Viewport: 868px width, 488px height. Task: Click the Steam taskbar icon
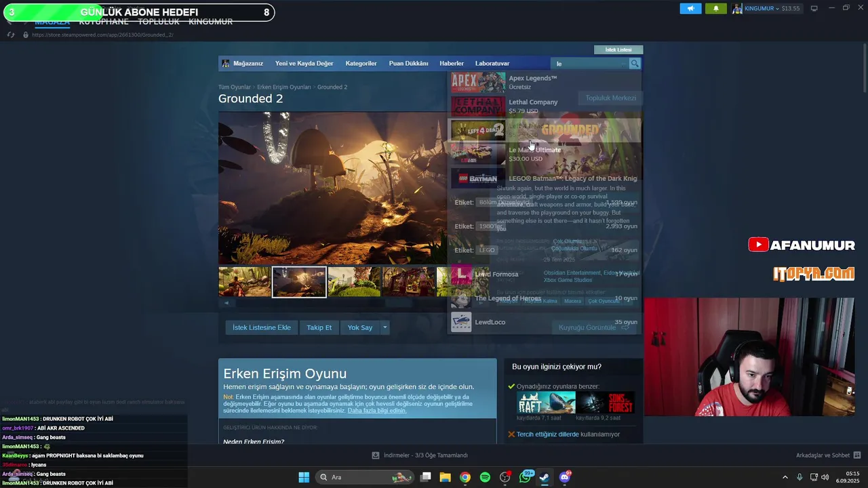[545, 477]
